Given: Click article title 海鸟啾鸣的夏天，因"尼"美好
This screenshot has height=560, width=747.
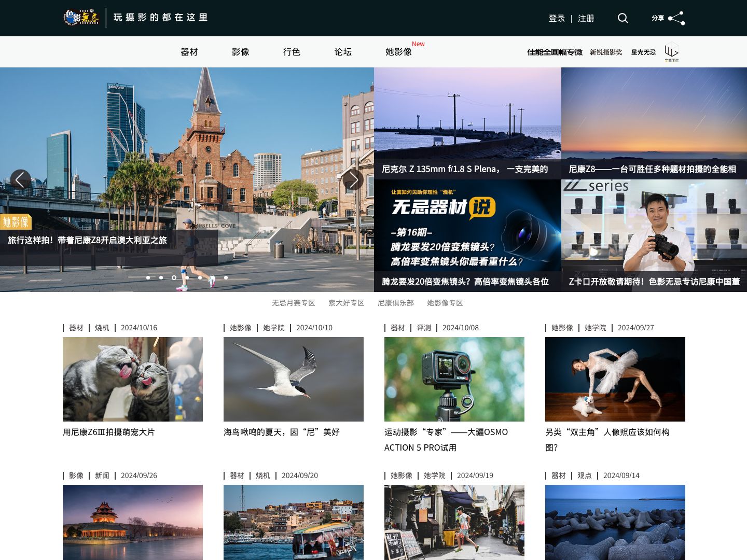Looking at the screenshot, I should pyautogui.click(x=282, y=432).
